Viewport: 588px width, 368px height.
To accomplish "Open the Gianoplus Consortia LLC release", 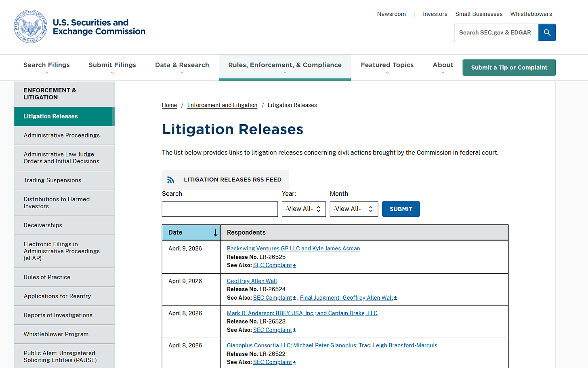I will click(x=332, y=346).
